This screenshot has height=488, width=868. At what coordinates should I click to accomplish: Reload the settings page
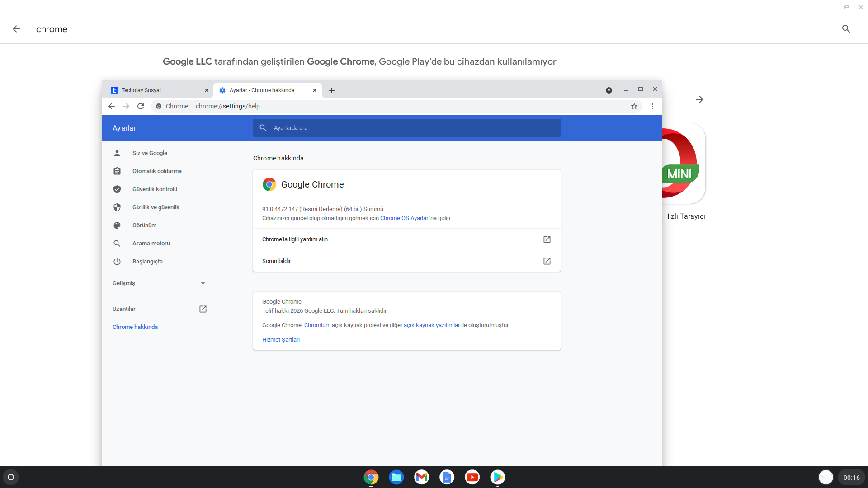[x=141, y=106]
